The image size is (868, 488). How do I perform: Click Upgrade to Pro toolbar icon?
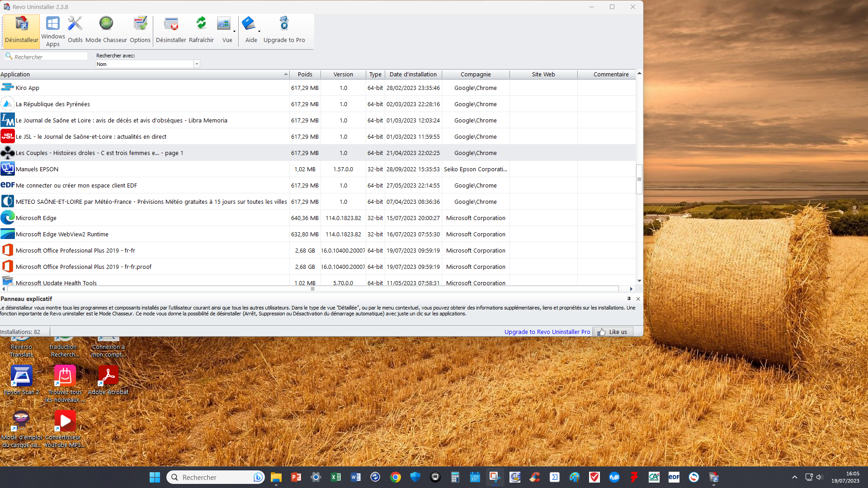click(x=284, y=31)
